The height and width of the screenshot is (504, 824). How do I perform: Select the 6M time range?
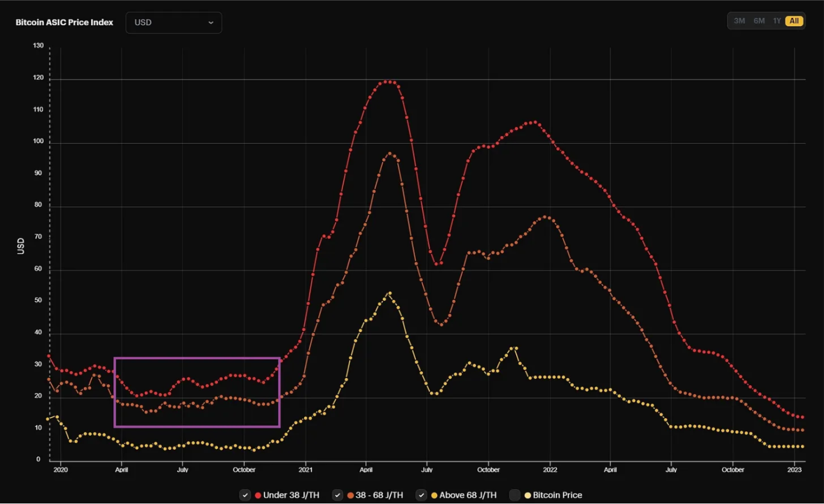coord(759,21)
